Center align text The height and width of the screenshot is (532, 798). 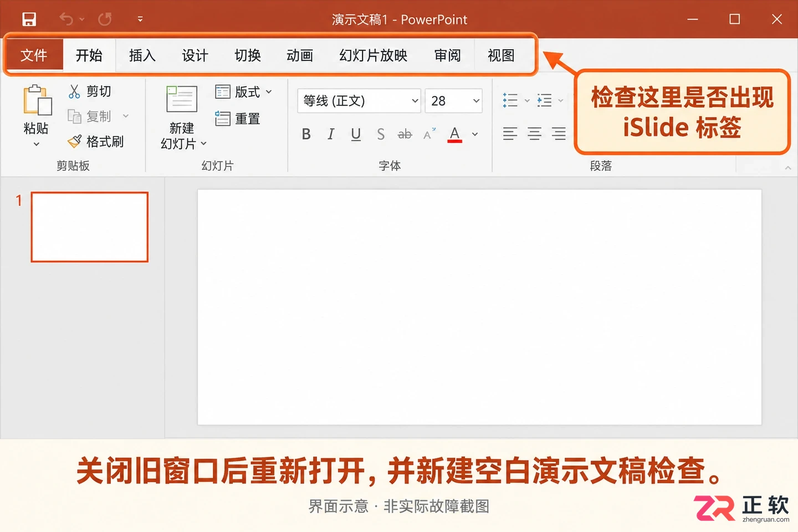(x=534, y=134)
